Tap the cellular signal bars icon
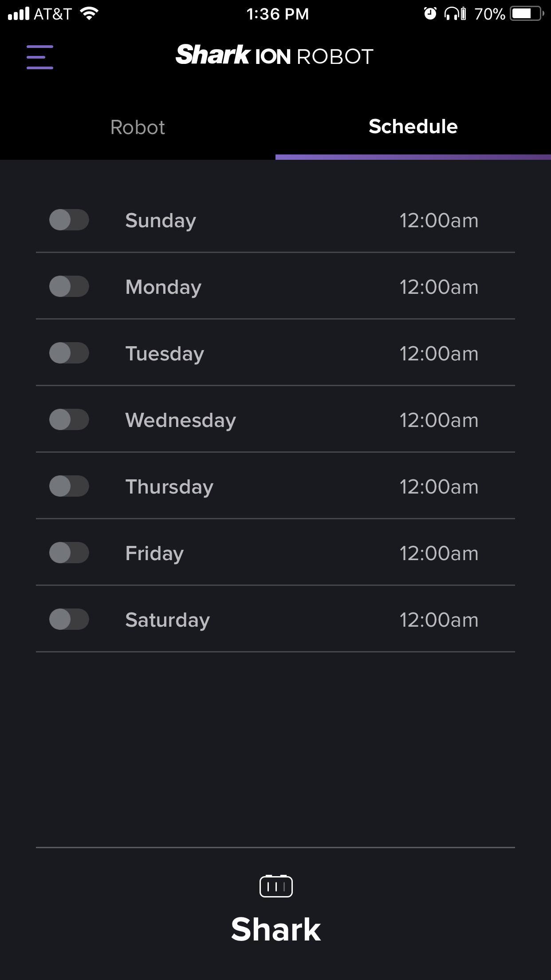The image size is (551, 980). point(19,14)
